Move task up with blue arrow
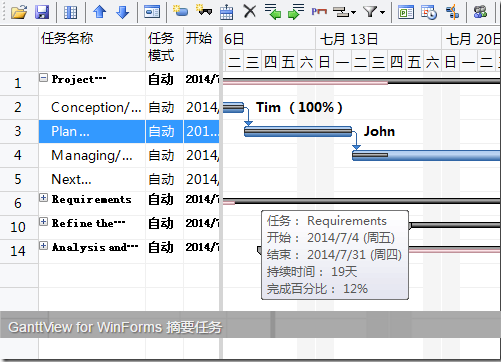501x362 pixels. tap(99, 12)
